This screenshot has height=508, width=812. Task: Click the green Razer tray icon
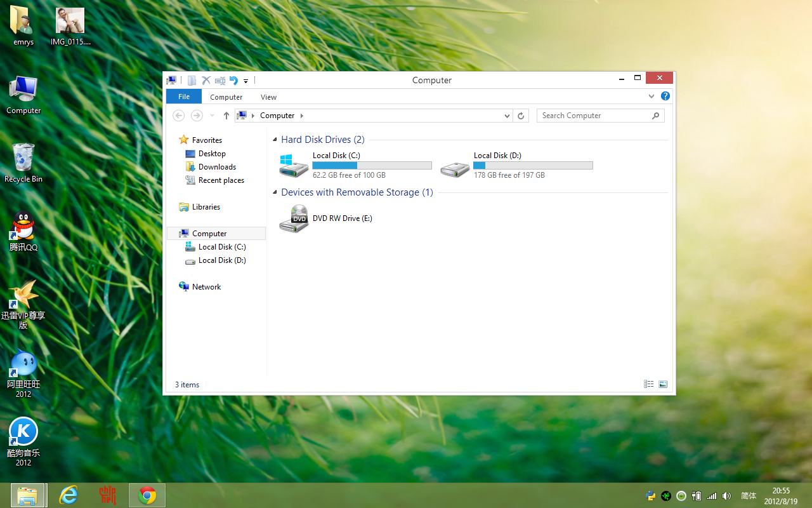tap(665, 496)
